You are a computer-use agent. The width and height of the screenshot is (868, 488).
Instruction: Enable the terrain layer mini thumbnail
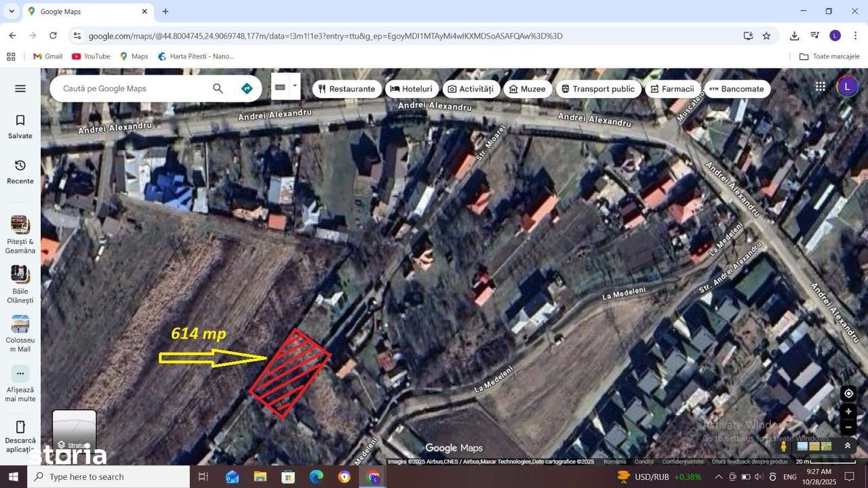(x=825, y=445)
